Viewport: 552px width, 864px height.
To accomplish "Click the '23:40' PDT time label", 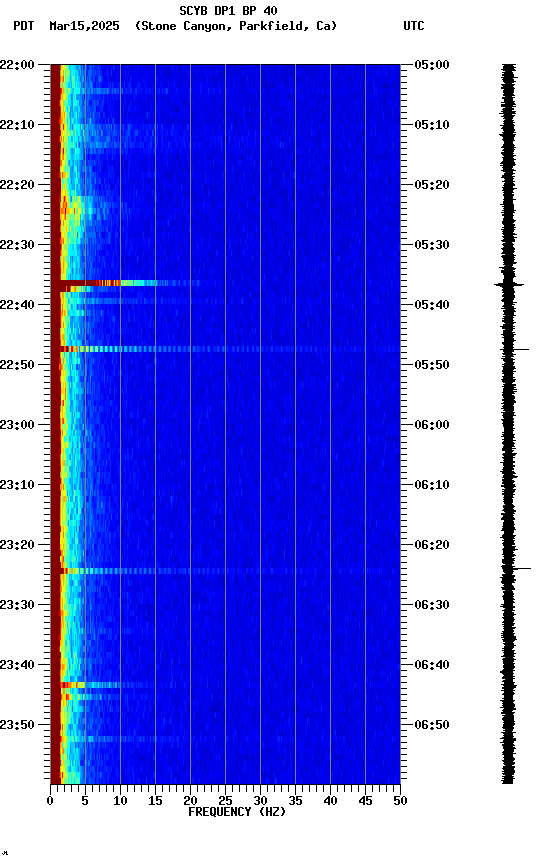I will 17,665.
